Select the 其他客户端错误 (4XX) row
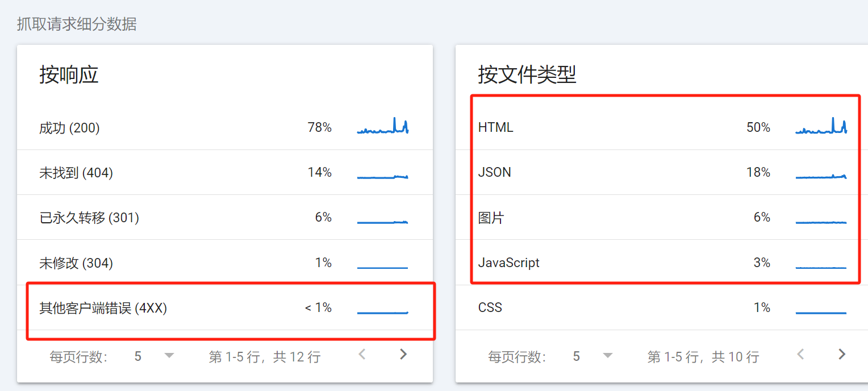868x391 pixels. pos(170,307)
